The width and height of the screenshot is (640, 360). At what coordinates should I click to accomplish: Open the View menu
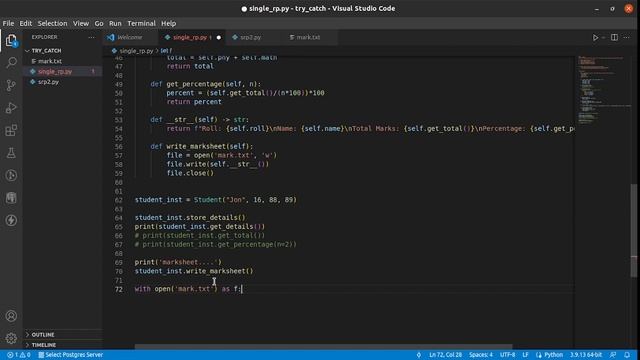coord(81,23)
